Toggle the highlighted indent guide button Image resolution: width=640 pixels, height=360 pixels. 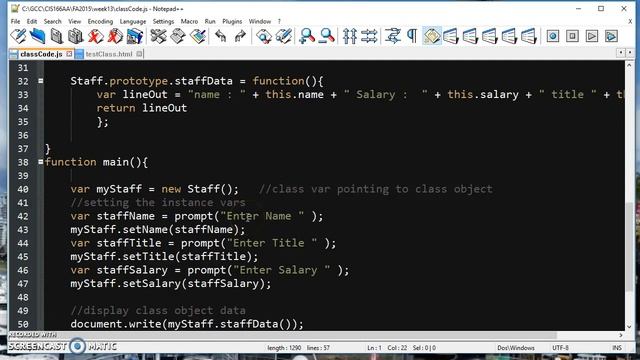click(432, 36)
